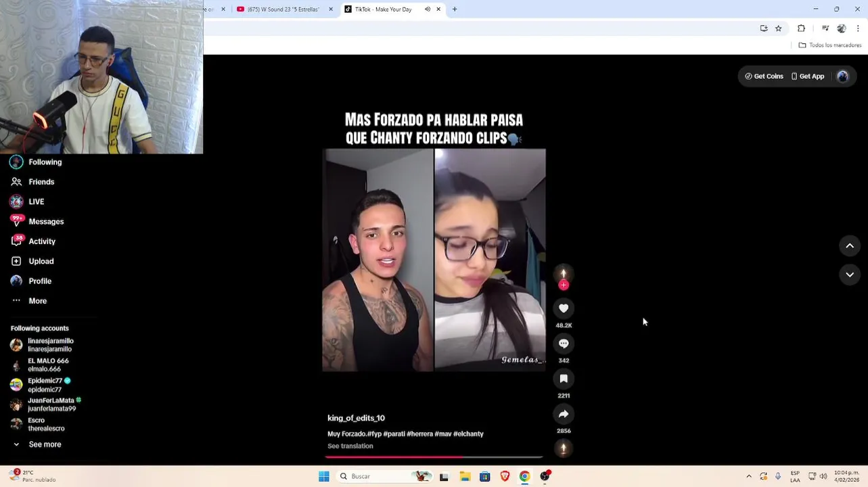Like the TikTok video with the heart icon
Image resolution: width=868 pixels, height=487 pixels.
pos(564,308)
